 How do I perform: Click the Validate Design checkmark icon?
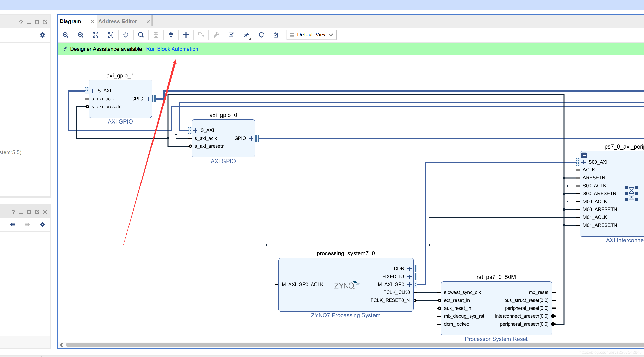[231, 35]
